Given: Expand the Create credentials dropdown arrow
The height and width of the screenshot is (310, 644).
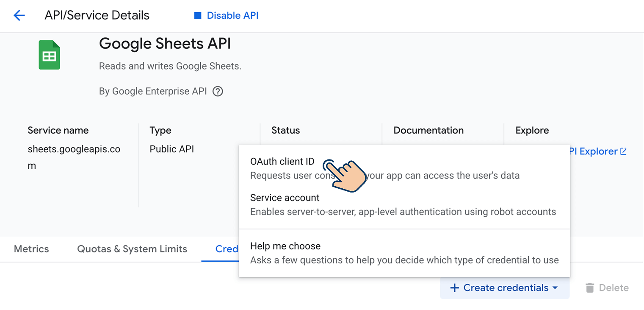Looking at the screenshot, I should point(555,288).
